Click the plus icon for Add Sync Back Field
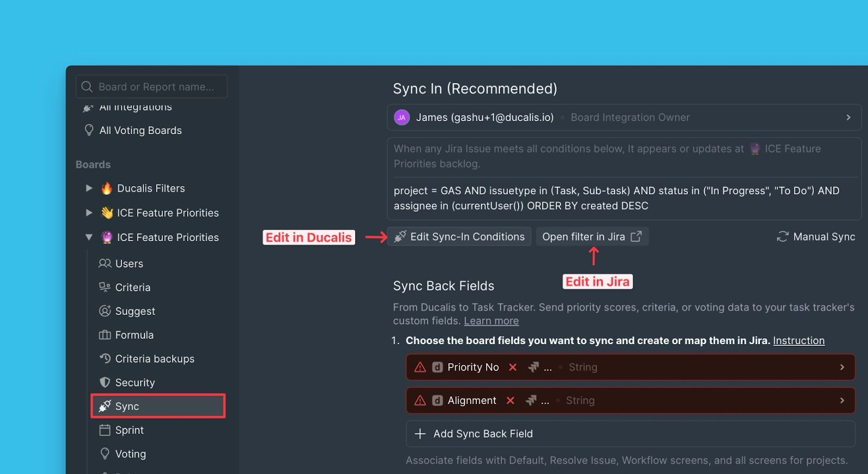The width and height of the screenshot is (868, 474). [420, 434]
